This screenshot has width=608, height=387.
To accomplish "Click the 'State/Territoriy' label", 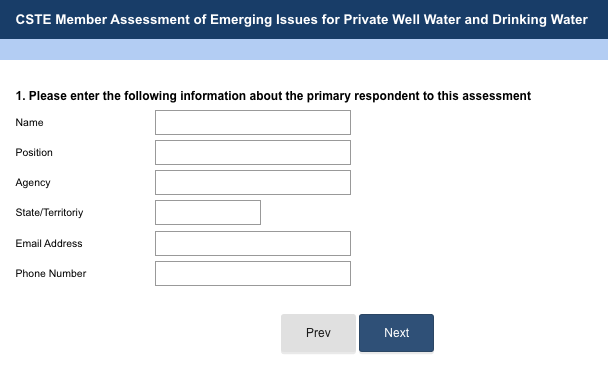I will [x=49, y=213].
